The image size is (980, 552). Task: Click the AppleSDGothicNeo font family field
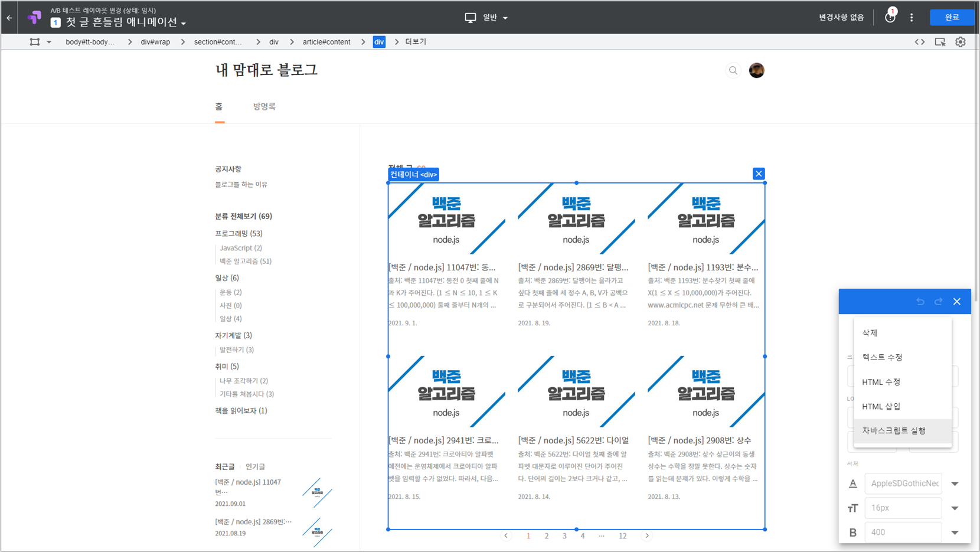point(903,484)
